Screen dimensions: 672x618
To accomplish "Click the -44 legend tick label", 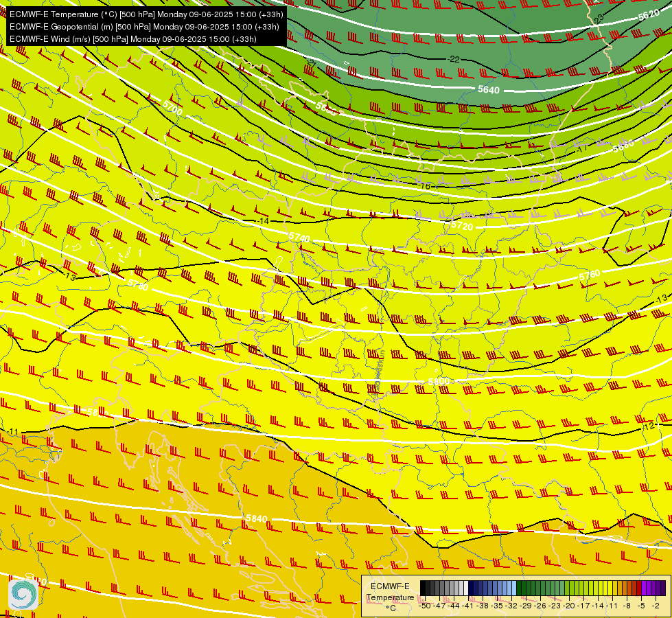I will click(x=454, y=606).
